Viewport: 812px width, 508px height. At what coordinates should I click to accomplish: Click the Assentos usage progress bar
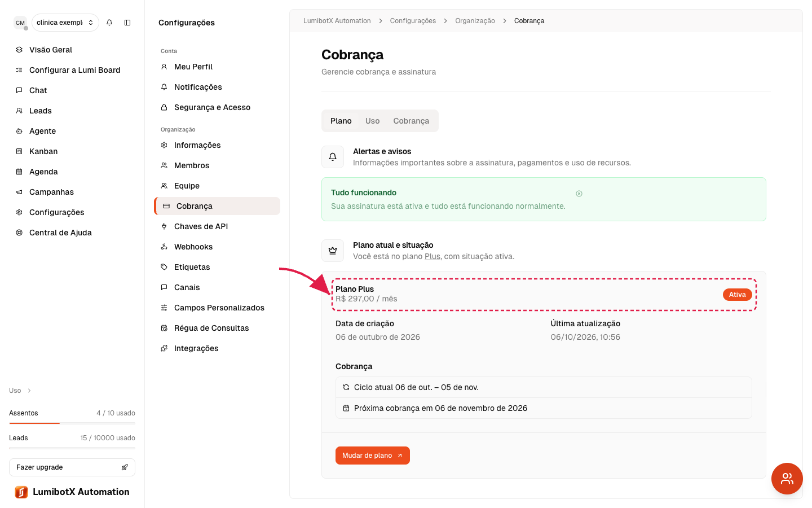(x=72, y=423)
